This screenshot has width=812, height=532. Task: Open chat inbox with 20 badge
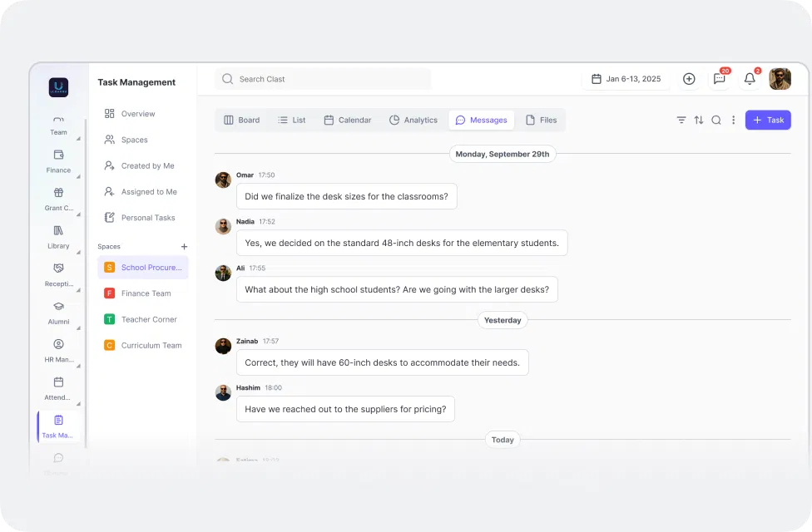(720, 79)
